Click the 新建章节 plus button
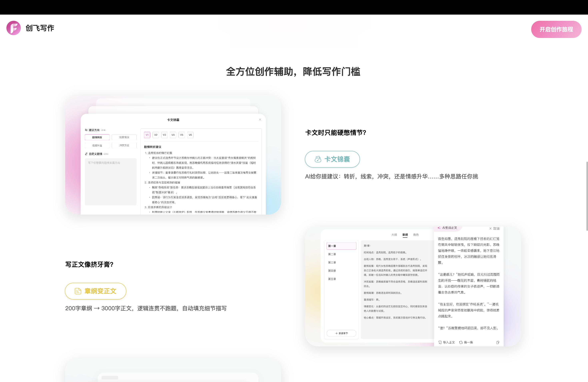Image resolution: width=588 pixels, height=382 pixels. pos(341,333)
